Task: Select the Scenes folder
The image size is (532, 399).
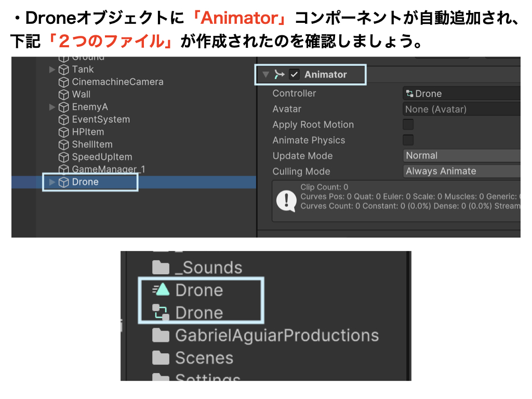Action: (x=204, y=358)
